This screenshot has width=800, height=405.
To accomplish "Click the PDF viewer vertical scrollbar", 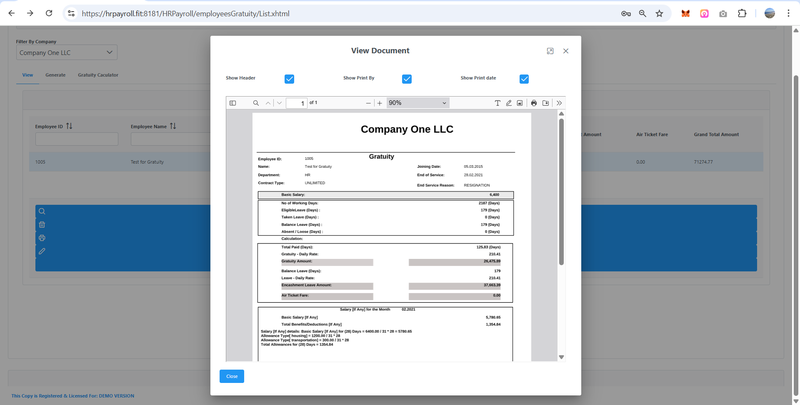I will 561,190.
